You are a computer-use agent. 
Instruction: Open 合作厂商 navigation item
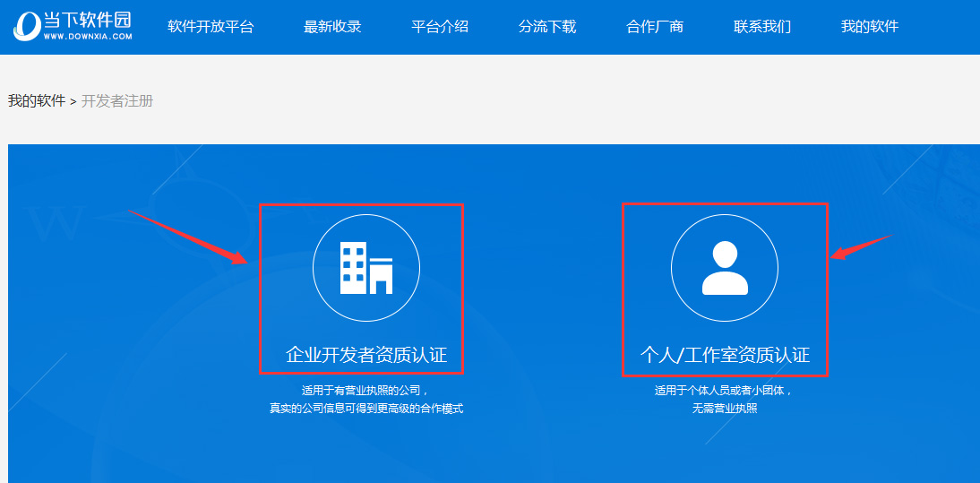655,27
